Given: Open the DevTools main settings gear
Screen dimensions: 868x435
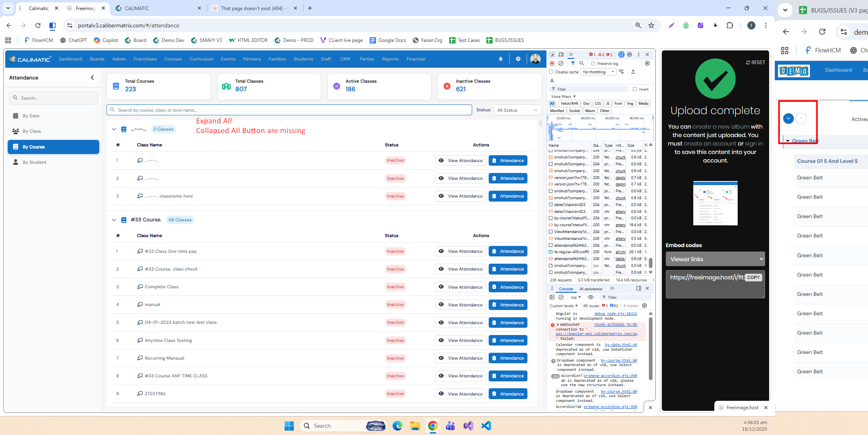Looking at the screenshot, I should 630,54.
